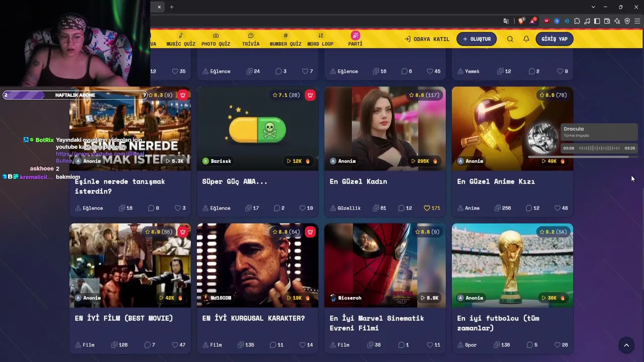Image resolution: width=644 pixels, height=362 pixels.
Task: Like the Eşinle nerede tanışmak isterdin quiz
Action: point(178,208)
